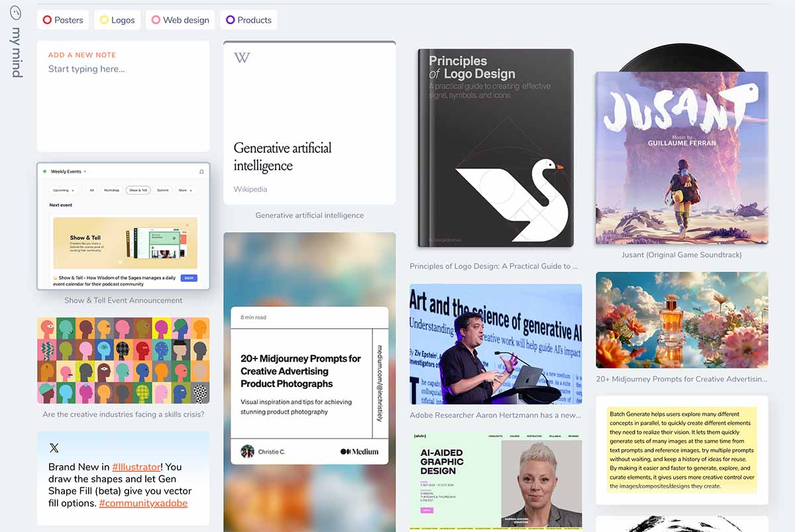Open the Adobe researcher speaker photo

[x=496, y=344]
